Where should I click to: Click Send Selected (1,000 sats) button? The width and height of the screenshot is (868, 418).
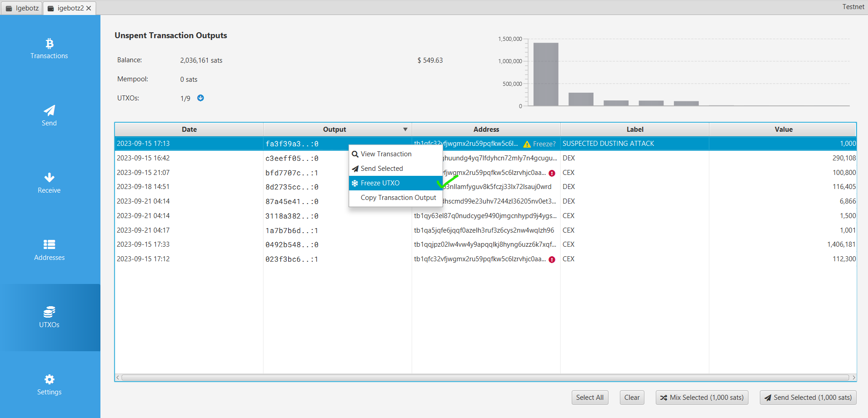[x=808, y=398]
